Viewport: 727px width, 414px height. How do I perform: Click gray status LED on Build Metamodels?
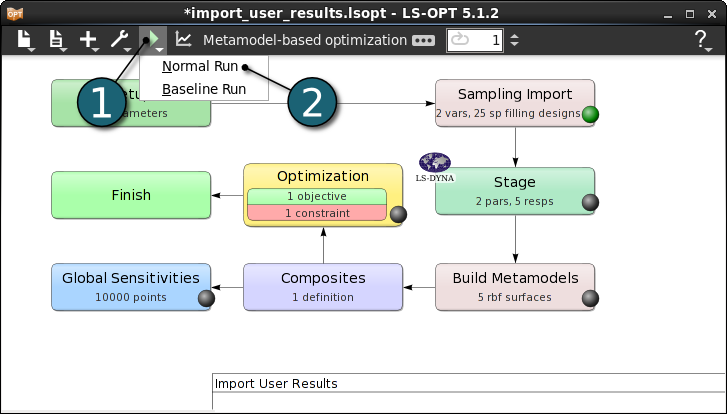[590, 298]
